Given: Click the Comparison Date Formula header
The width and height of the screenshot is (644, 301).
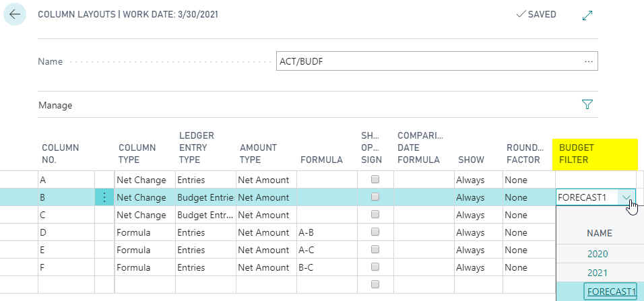Looking at the screenshot, I should point(421,147).
